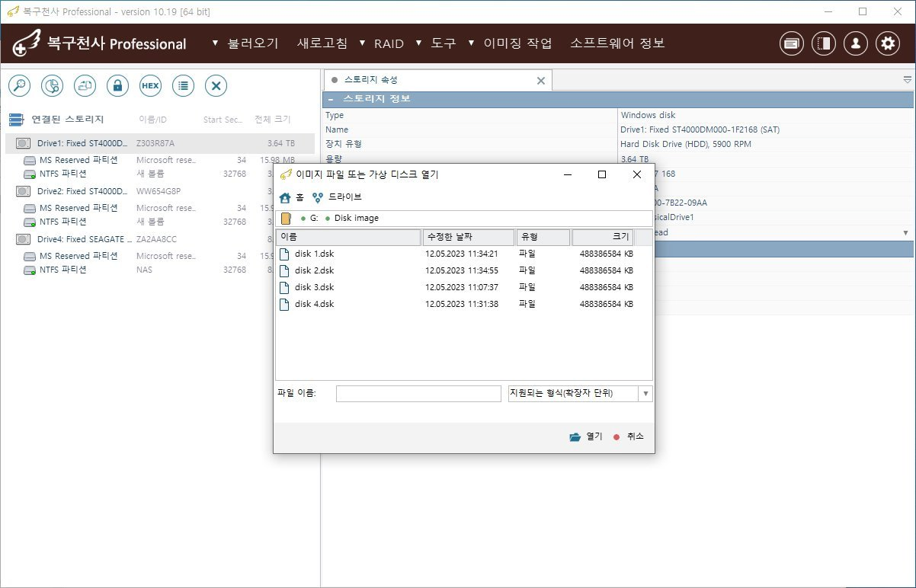Click the NAS NTFS partition icon

pyautogui.click(x=30, y=270)
